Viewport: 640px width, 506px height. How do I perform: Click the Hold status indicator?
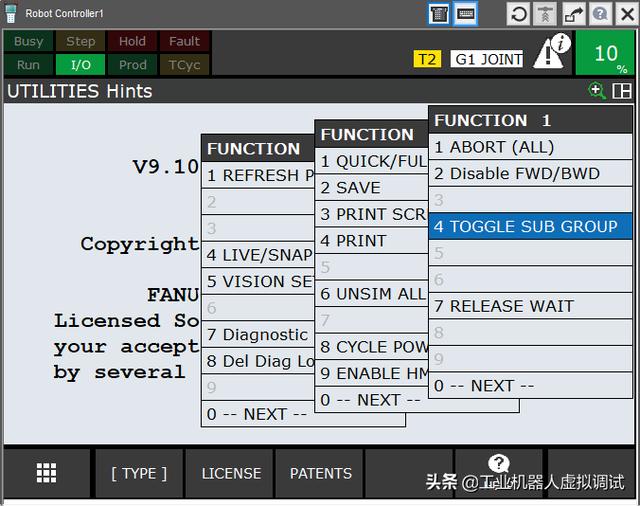coord(132,41)
